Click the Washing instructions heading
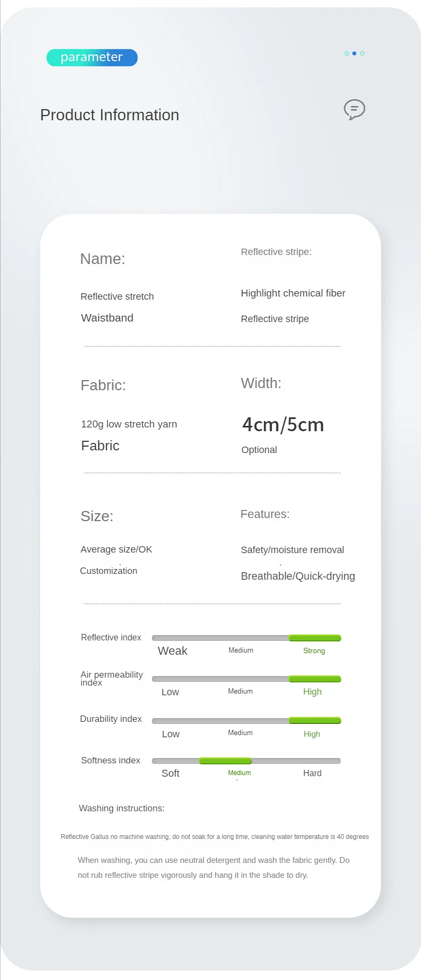The height and width of the screenshot is (980, 421). [122, 808]
